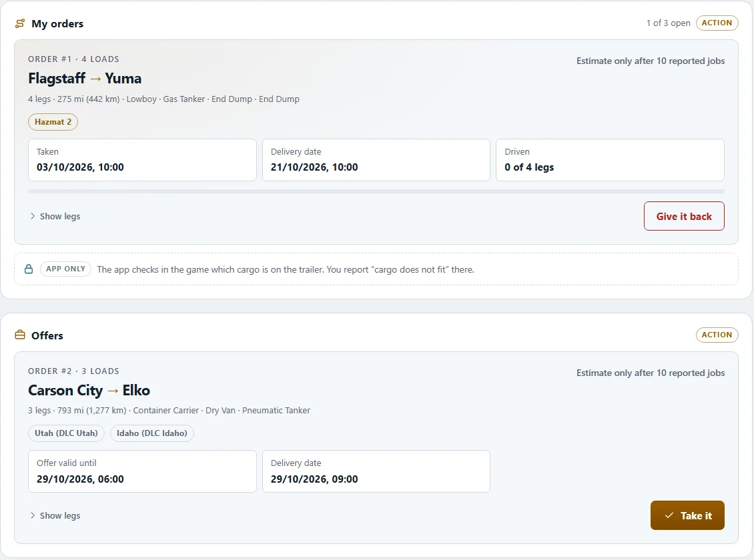Click the lock icon in app-only notice
The image size is (754, 560).
point(29,269)
